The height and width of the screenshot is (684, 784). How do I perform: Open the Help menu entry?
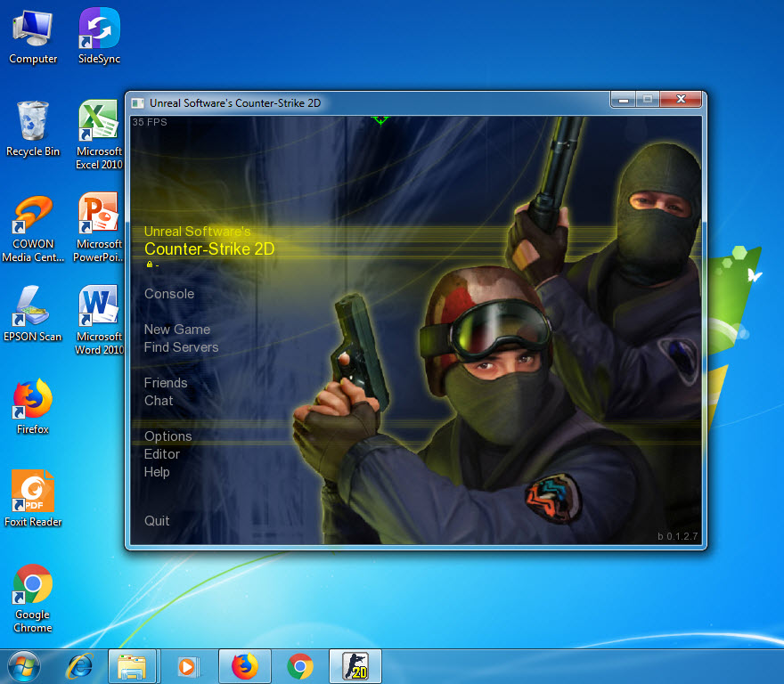pos(157,472)
